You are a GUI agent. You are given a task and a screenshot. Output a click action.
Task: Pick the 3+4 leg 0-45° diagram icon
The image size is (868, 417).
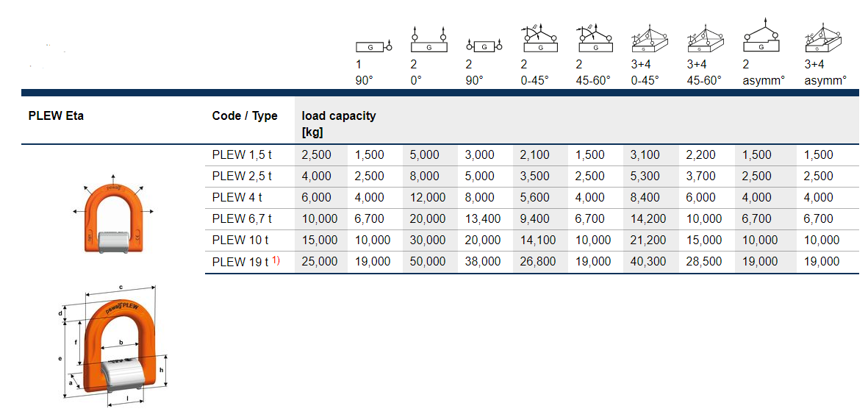pos(650,40)
